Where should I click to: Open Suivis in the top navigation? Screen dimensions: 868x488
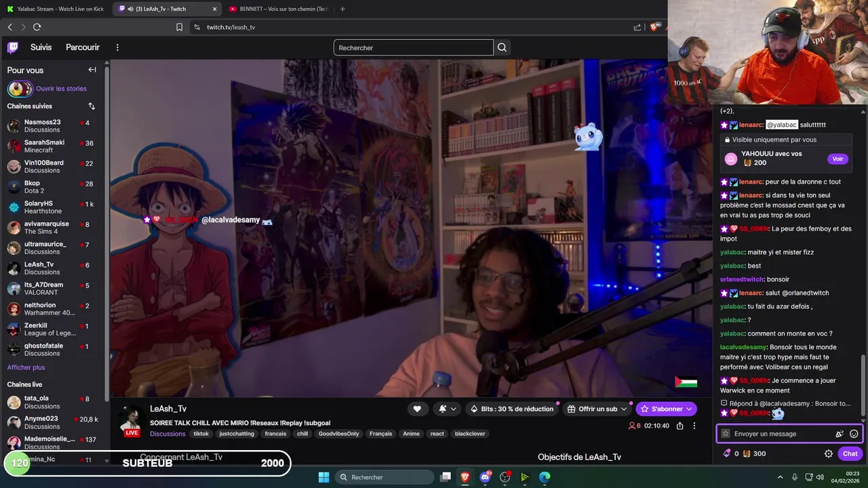(41, 47)
